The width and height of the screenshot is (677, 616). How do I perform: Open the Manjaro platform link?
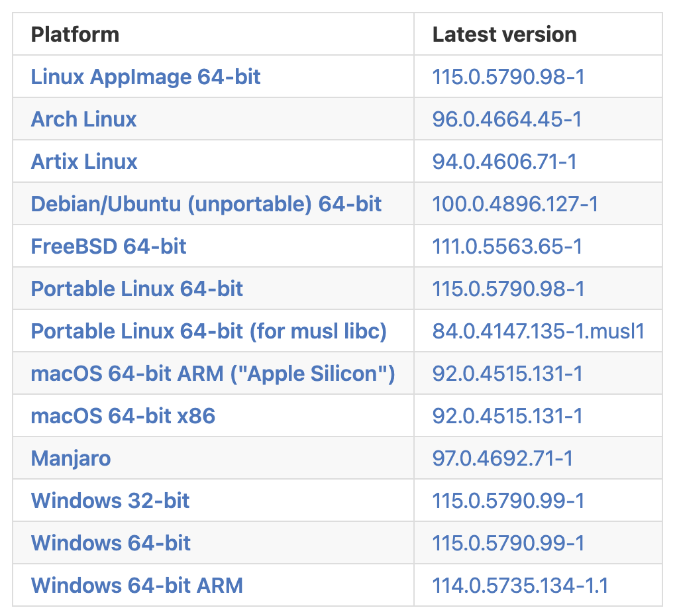71,459
